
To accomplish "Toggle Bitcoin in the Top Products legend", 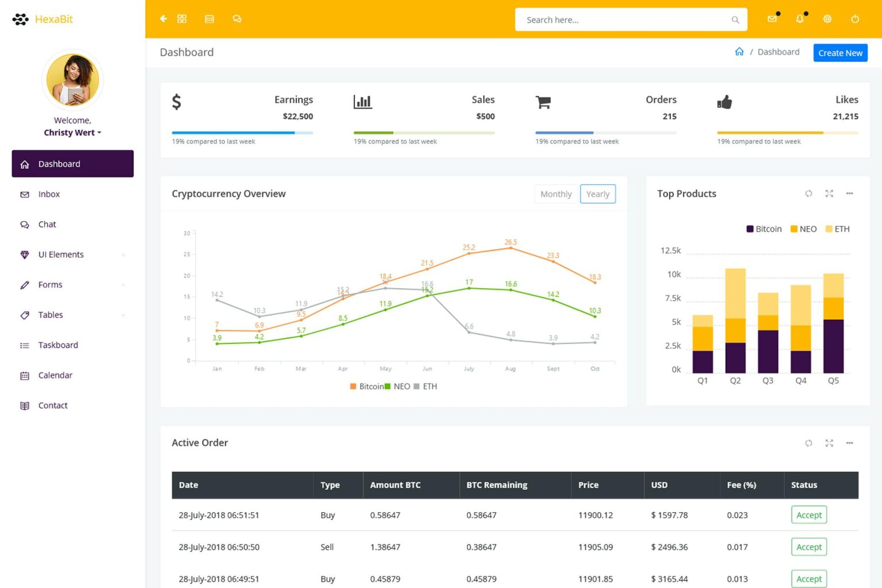I will tap(764, 229).
